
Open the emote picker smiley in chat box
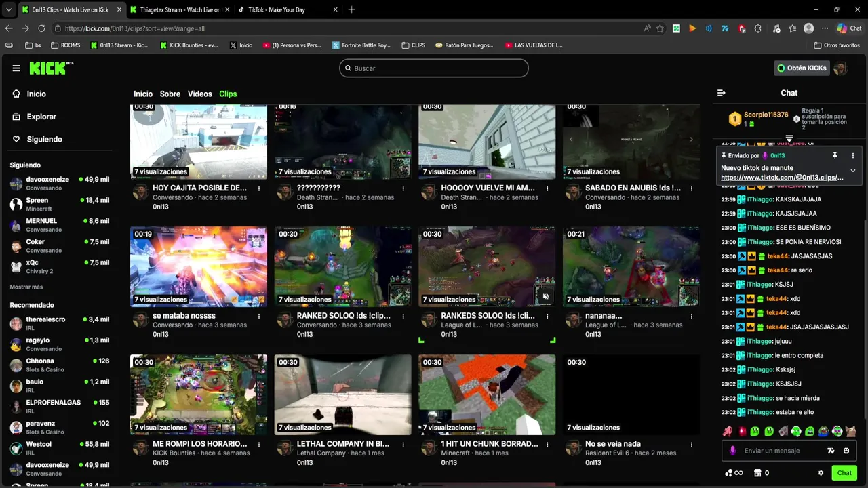tap(846, 451)
